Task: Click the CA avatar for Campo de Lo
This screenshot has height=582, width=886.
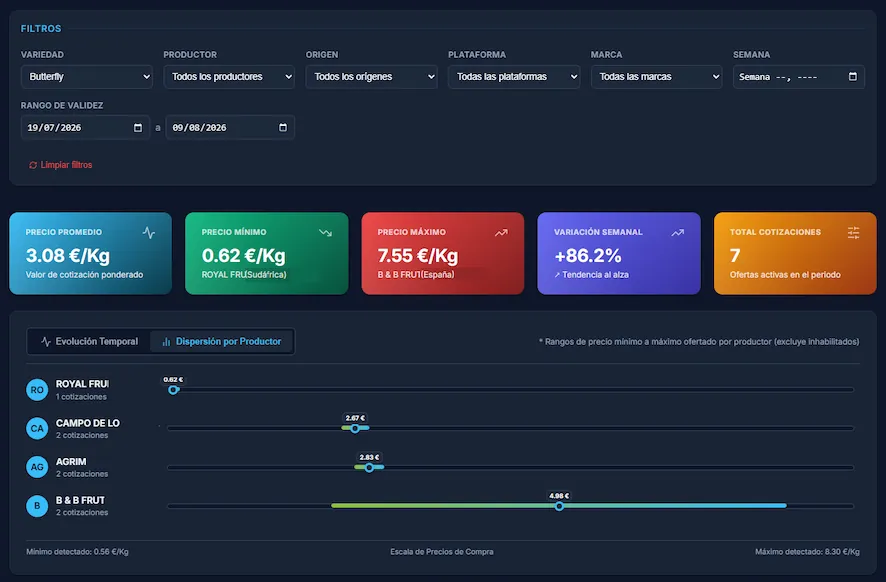Action: click(x=37, y=428)
